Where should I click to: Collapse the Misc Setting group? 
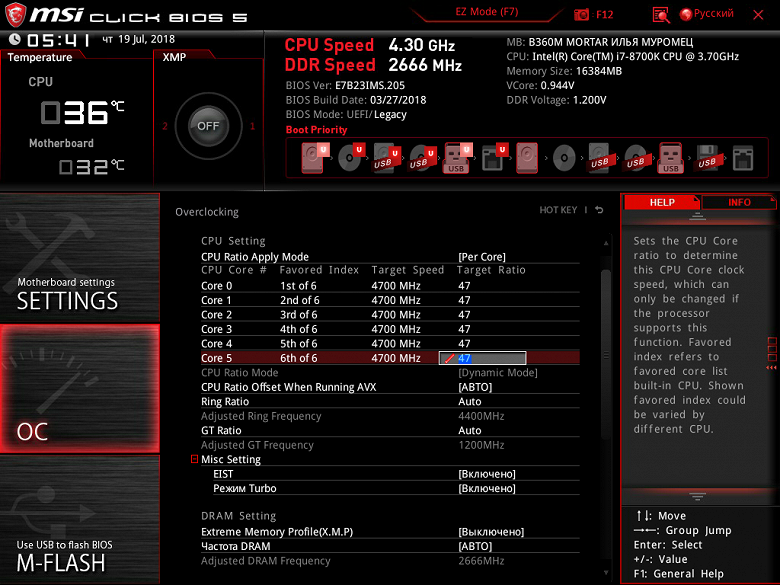pyautogui.click(x=195, y=459)
